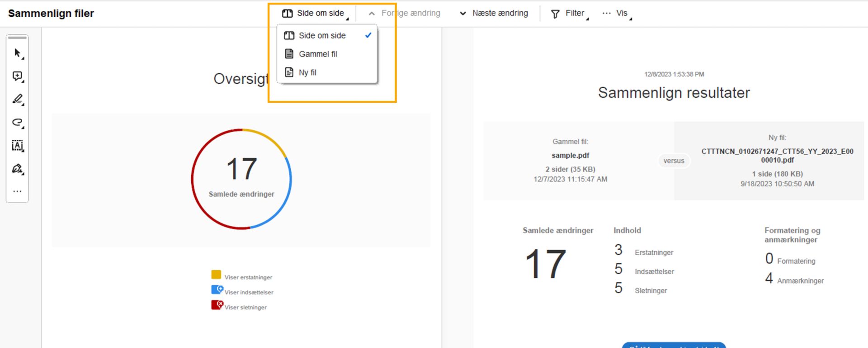868x348 pixels.
Task: Select the arrow selection tool
Action: click(18, 53)
